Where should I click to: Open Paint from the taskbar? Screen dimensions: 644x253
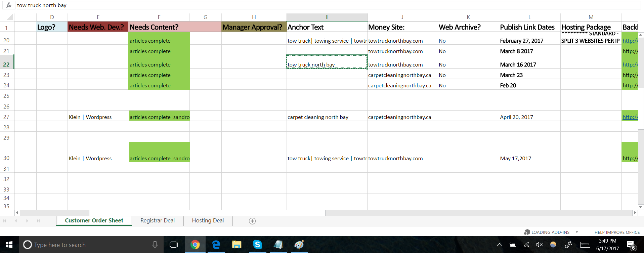click(299, 245)
